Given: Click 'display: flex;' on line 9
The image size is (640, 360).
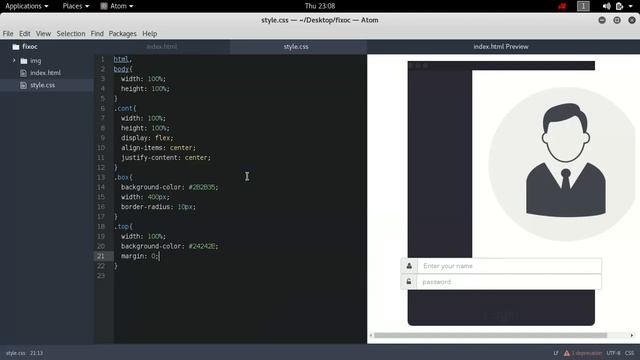Looking at the screenshot, I should pos(147,138).
